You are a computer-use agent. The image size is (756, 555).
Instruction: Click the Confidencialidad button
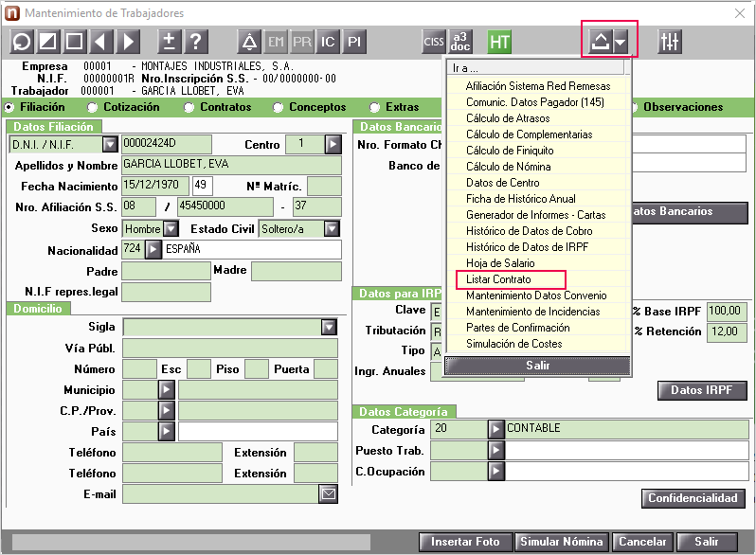[693, 498]
